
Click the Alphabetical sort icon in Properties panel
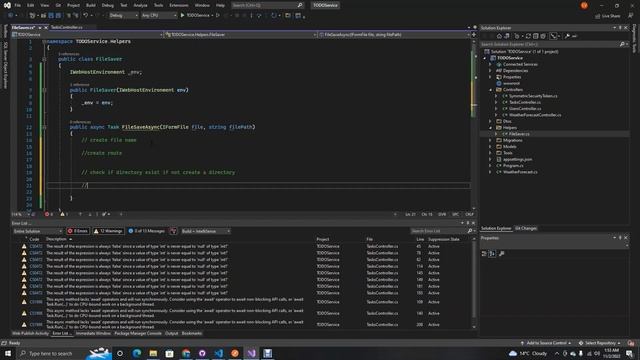[492, 254]
